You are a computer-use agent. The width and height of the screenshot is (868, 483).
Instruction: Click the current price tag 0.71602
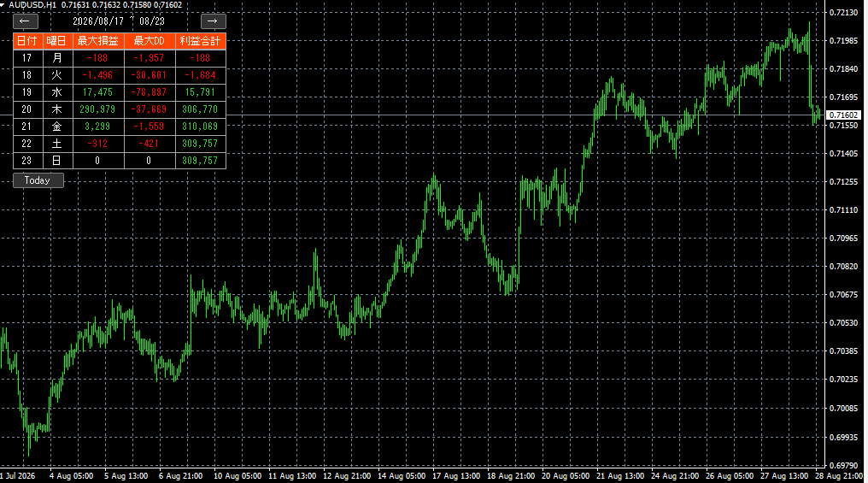843,115
